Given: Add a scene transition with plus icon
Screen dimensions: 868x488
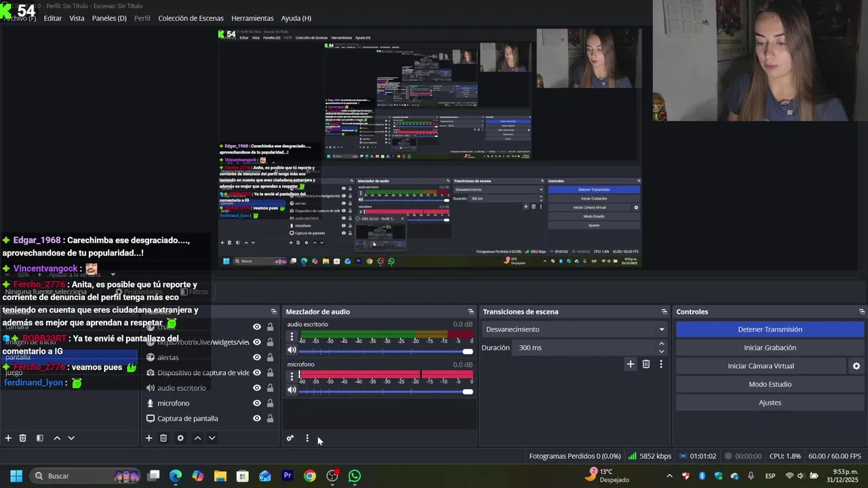Looking at the screenshot, I should [x=630, y=364].
